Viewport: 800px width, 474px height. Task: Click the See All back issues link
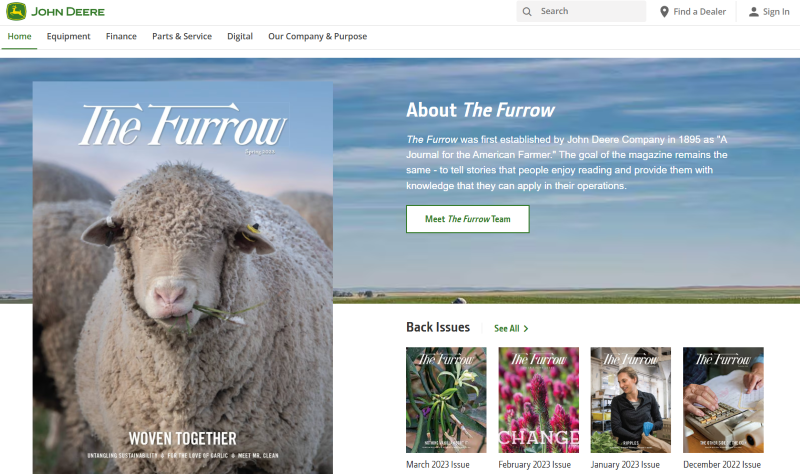click(511, 329)
